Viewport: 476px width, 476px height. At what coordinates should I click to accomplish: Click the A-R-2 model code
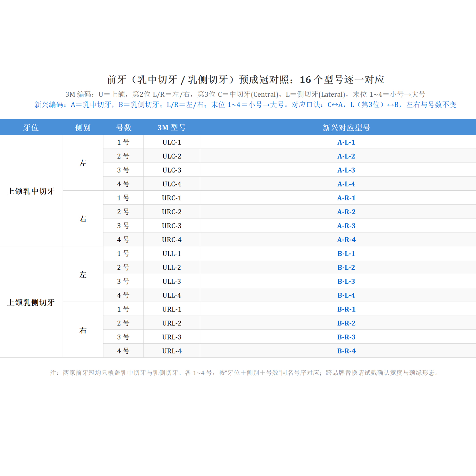coord(346,212)
